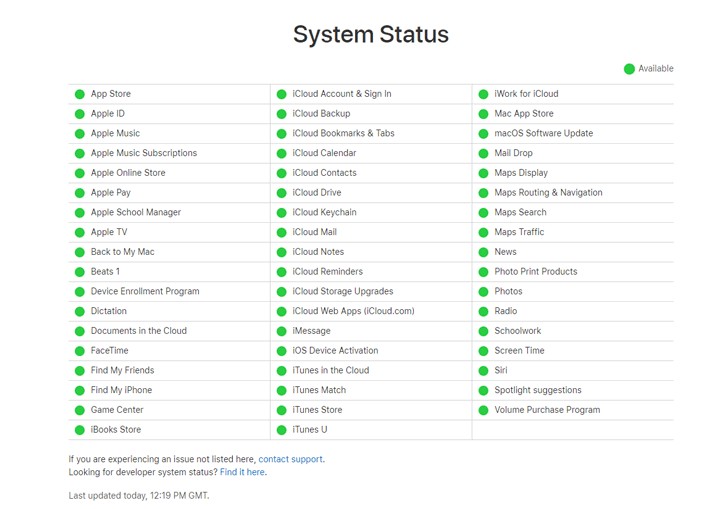Image resolution: width=721 pixels, height=509 pixels.
Task: Click the Device Enrollment Program entry
Action: (x=145, y=292)
